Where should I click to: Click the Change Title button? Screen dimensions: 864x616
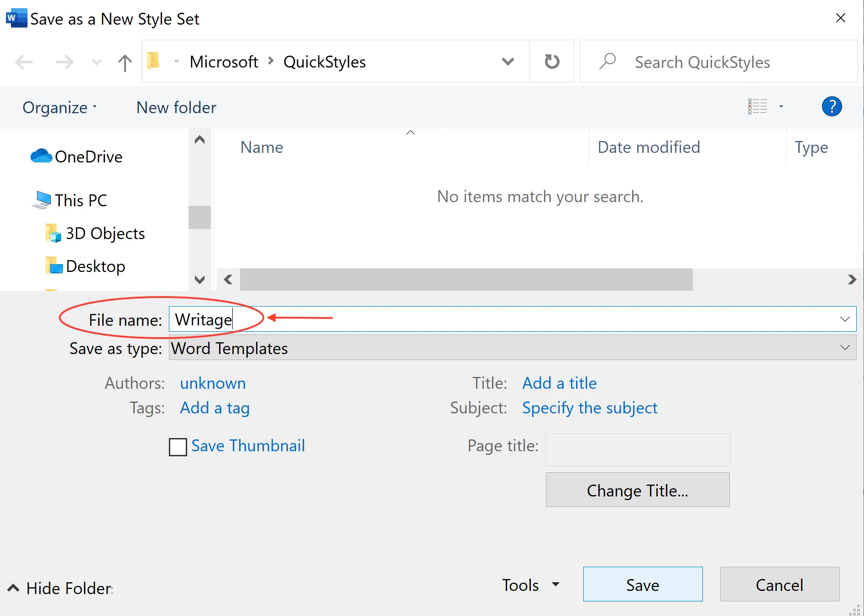tap(637, 491)
